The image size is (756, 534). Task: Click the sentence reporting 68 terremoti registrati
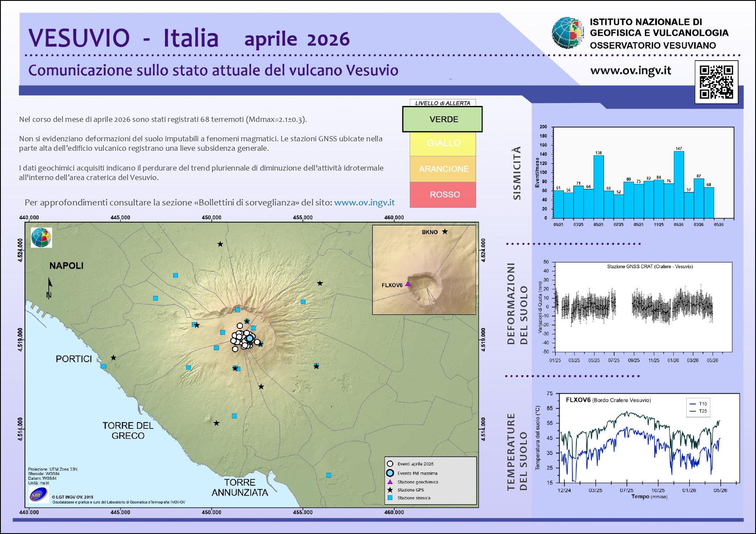click(163, 119)
